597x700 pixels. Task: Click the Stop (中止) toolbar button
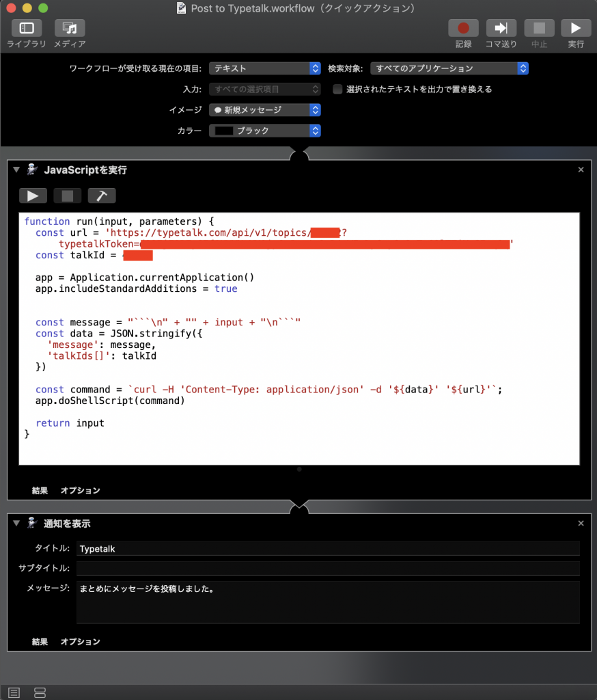point(539,28)
